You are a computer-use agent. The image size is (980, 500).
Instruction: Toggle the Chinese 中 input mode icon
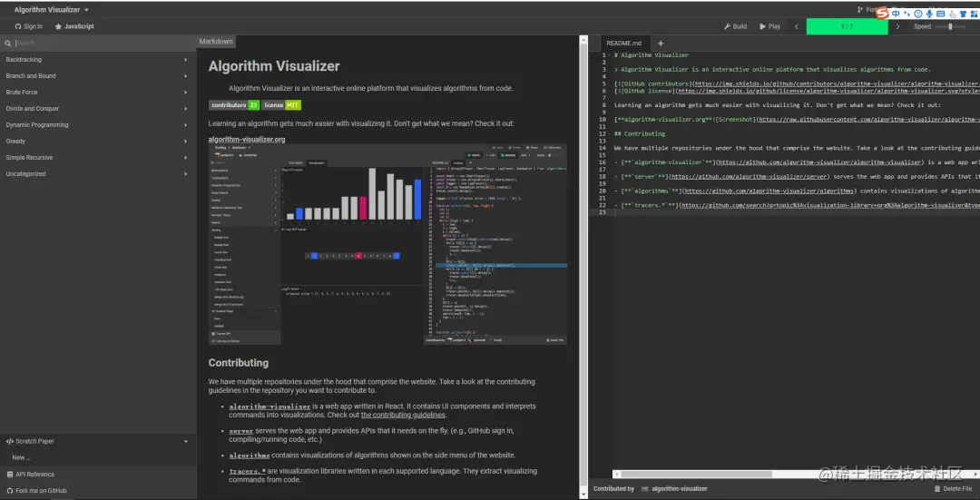click(x=896, y=13)
